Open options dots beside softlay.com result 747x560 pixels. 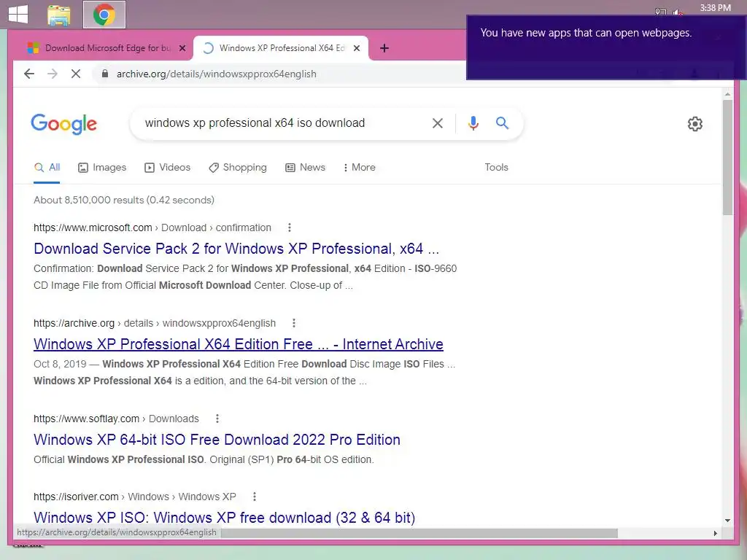click(x=217, y=419)
